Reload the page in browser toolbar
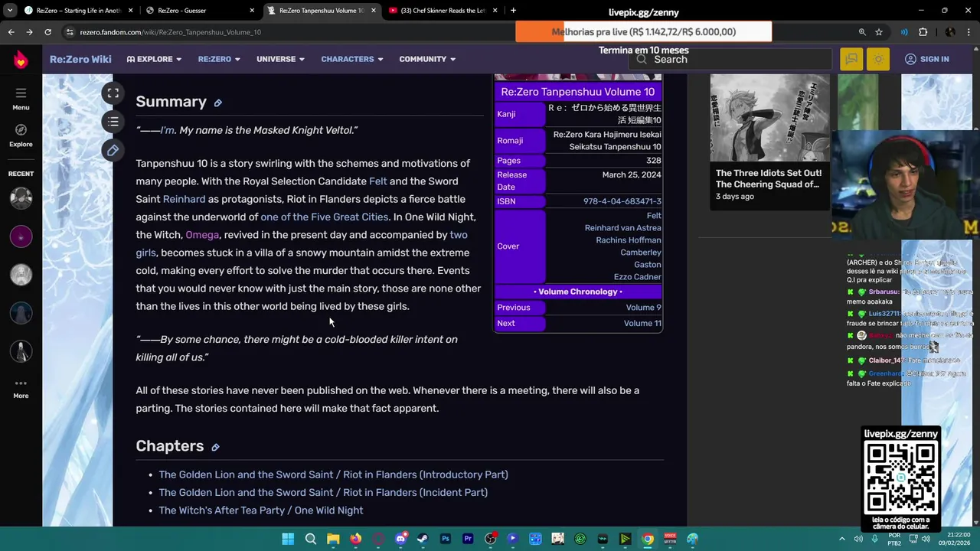This screenshot has height=551, width=980. pos(47,32)
